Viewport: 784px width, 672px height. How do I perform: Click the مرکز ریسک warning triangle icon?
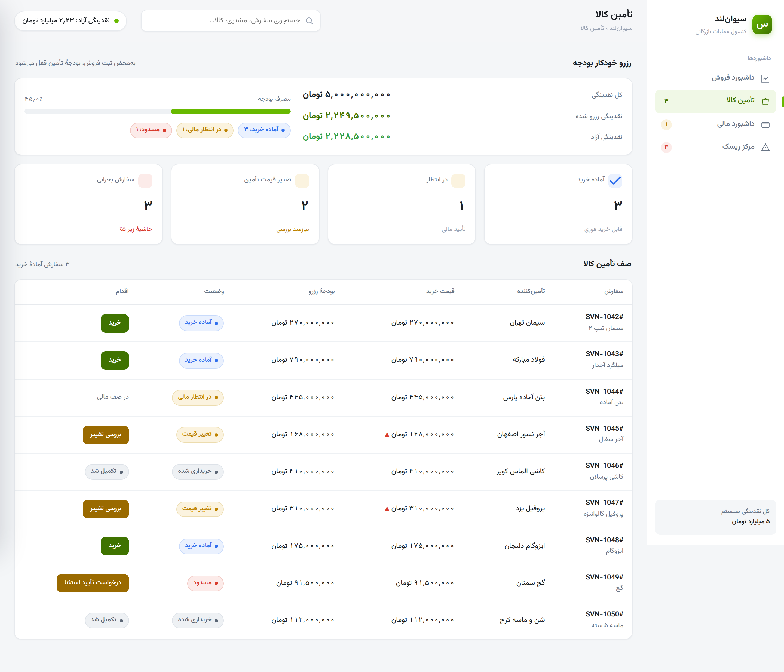[x=765, y=147]
